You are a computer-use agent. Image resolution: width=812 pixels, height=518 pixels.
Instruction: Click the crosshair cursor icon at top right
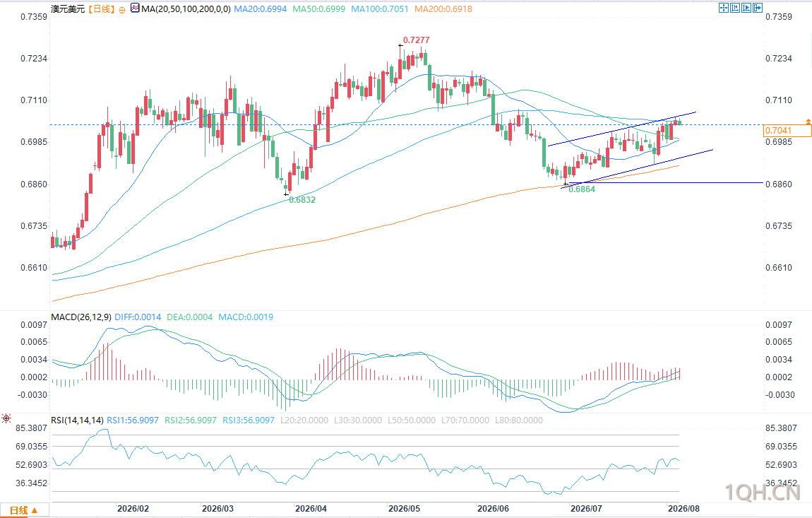[x=724, y=8]
